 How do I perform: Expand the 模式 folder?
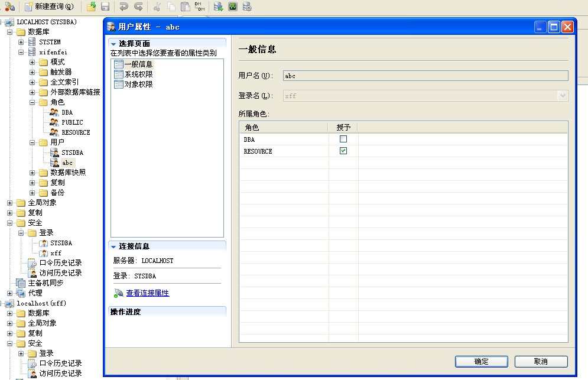33,62
